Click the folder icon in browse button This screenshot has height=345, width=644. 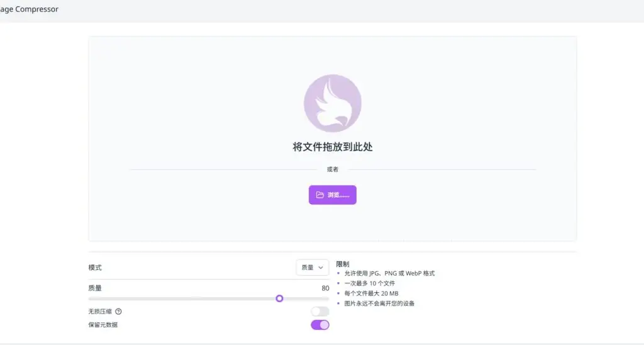tap(319, 195)
